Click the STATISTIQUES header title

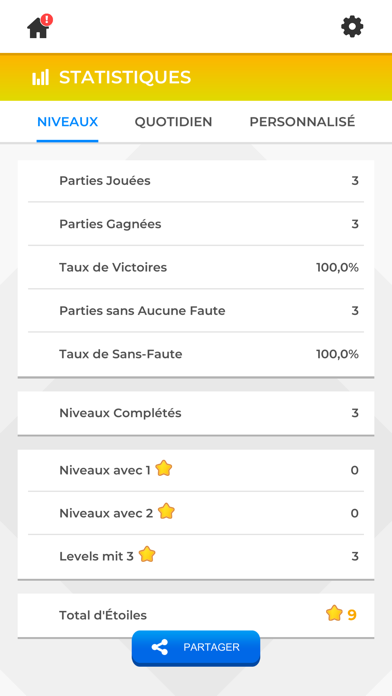pyautogui.click(x=125, y=77)
